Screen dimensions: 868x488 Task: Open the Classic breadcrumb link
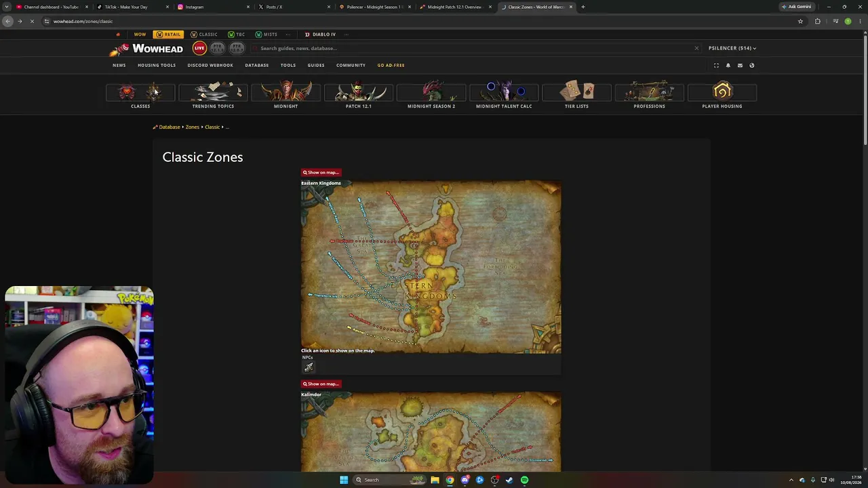coord(212,127)
